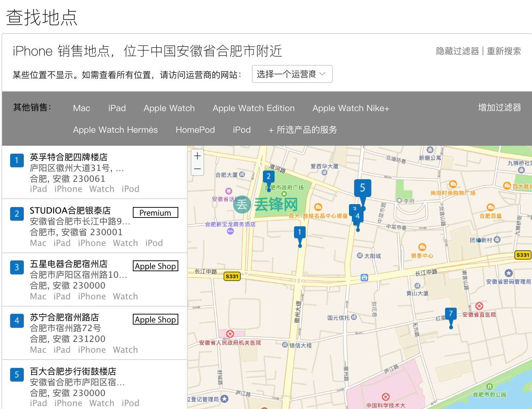Click 国元信托 label on the map

[x=339, y=318]
